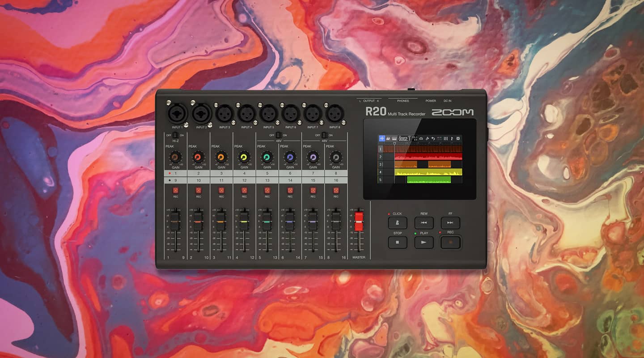Open settings gear on the touchscreen toolbar
The width and height of the screenshot is (644, 358).
(458, 139)
